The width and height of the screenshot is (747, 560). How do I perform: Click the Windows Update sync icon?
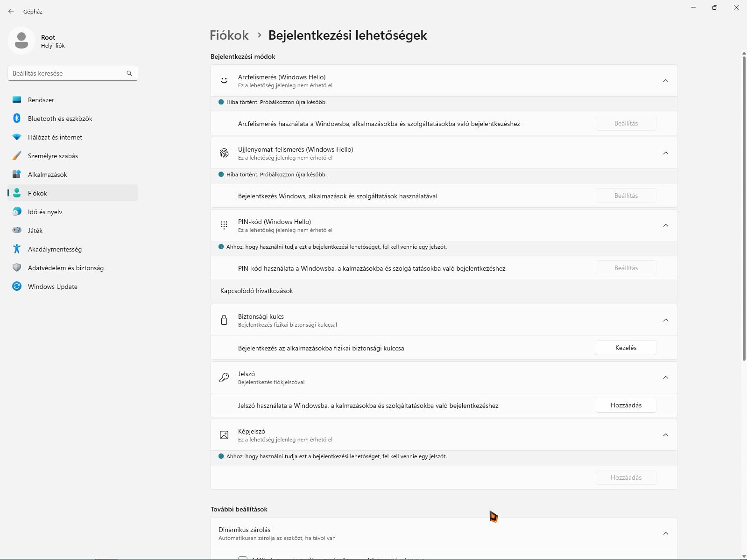coord(17,287)
